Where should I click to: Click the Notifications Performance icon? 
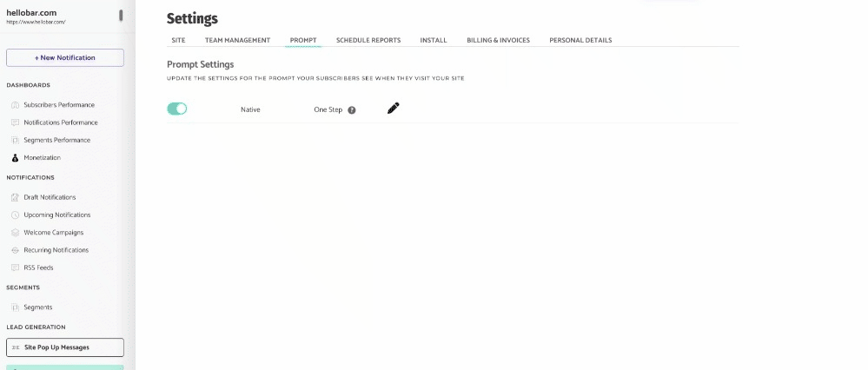pos(15,122)
